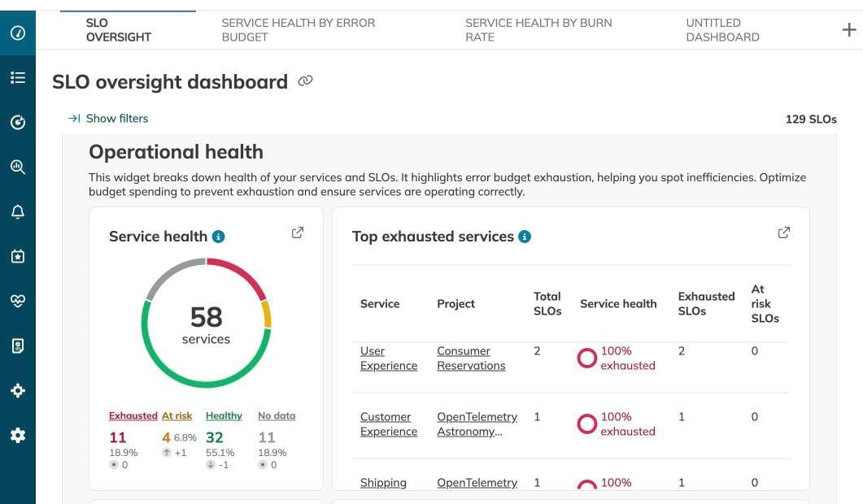863x504 pixels.
Task: Open the integrations cog sidebar icon
Action: point(18,391)
